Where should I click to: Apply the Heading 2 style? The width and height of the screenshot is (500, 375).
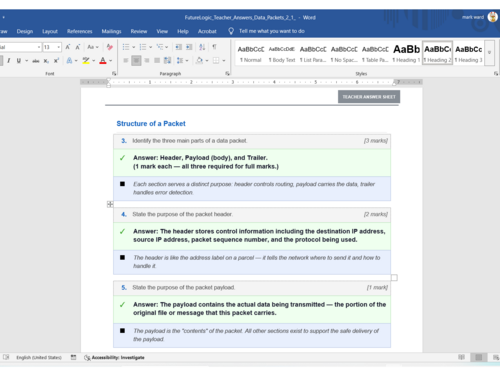[437, 53]
